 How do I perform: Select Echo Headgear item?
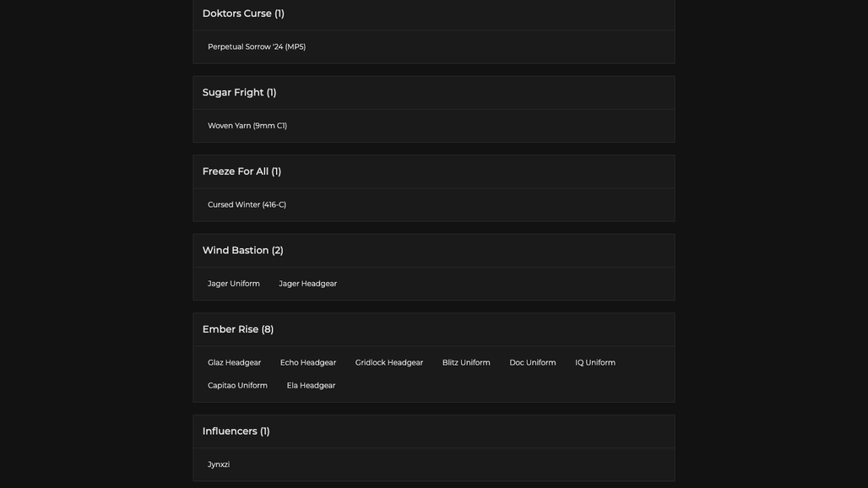308,362
